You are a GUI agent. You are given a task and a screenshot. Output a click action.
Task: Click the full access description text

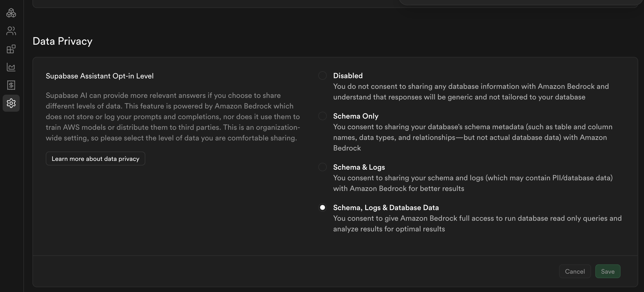(477, 224)
